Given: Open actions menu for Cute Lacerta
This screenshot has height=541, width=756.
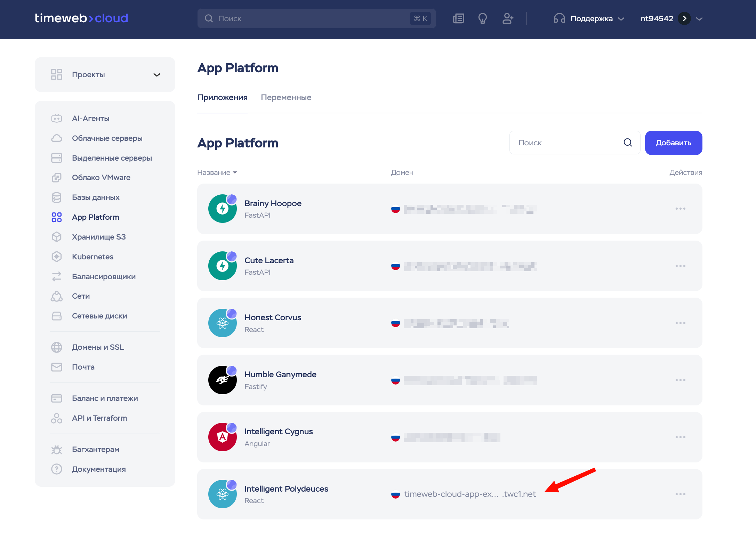Looking at the screenshot, I should pyautogui.click(x=680, y=266).
